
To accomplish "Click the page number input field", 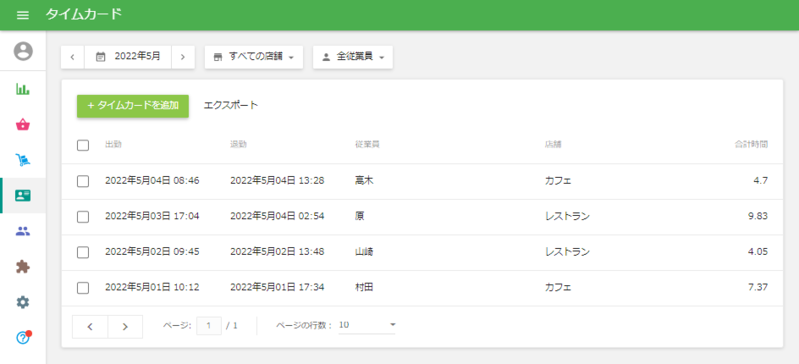I will 209,326.
